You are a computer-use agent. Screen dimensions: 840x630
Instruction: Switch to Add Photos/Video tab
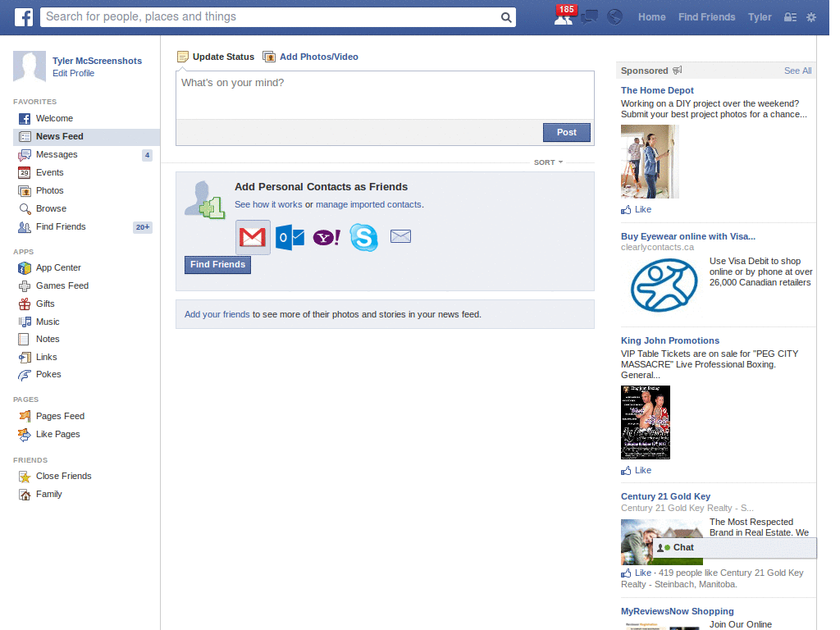tap(311, 57)
